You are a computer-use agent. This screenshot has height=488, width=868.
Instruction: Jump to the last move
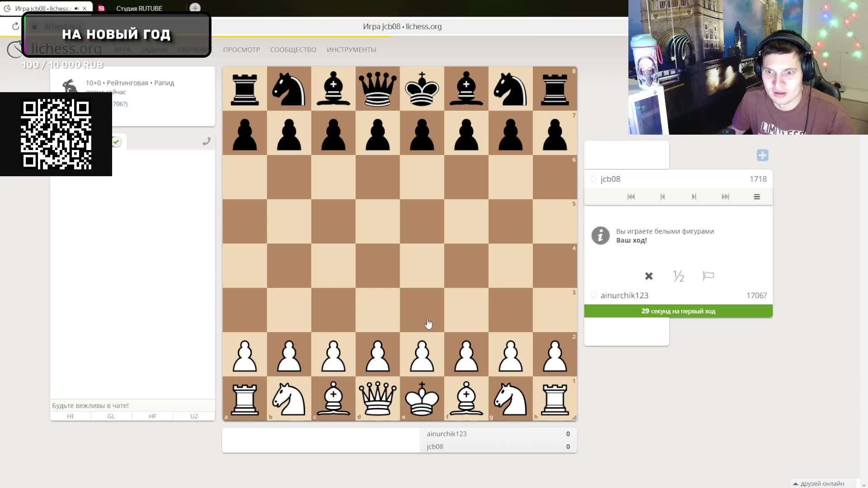(725, 197)
